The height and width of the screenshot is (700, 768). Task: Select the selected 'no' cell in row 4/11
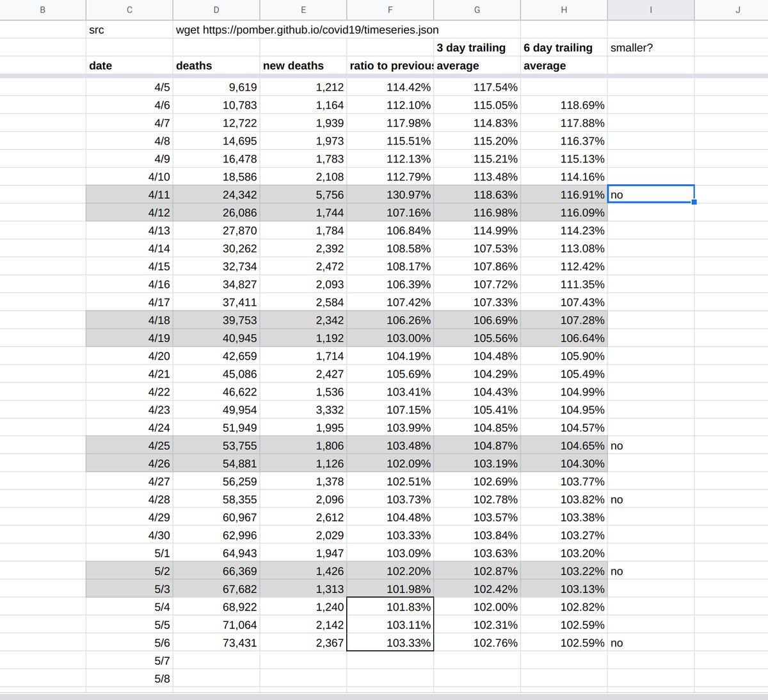(x=651, y=195)
